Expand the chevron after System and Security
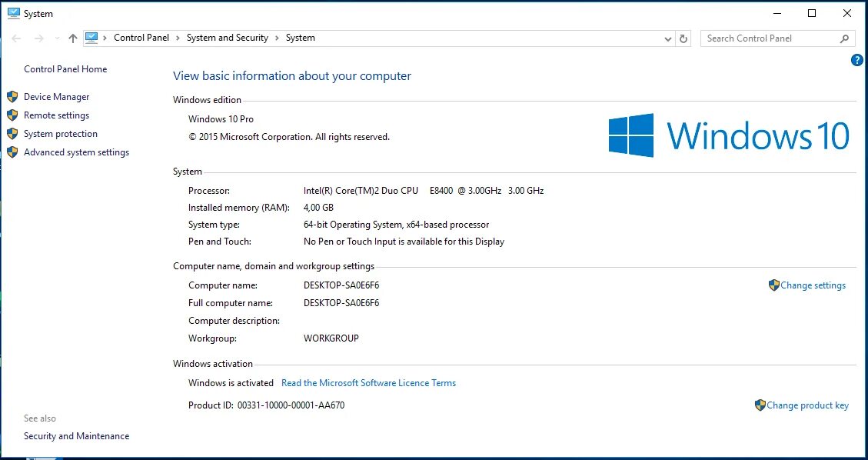This screenshot has height=460, width=868. (277, 38)
